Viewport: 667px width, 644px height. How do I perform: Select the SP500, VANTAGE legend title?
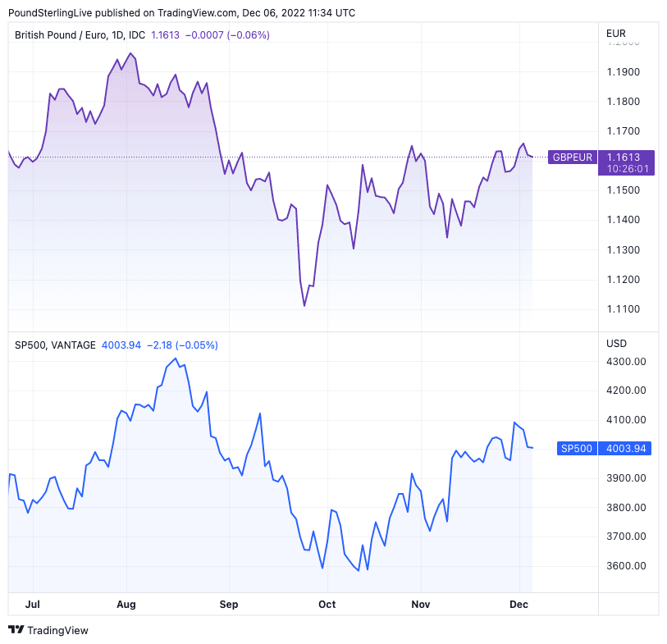pos(55,345)
